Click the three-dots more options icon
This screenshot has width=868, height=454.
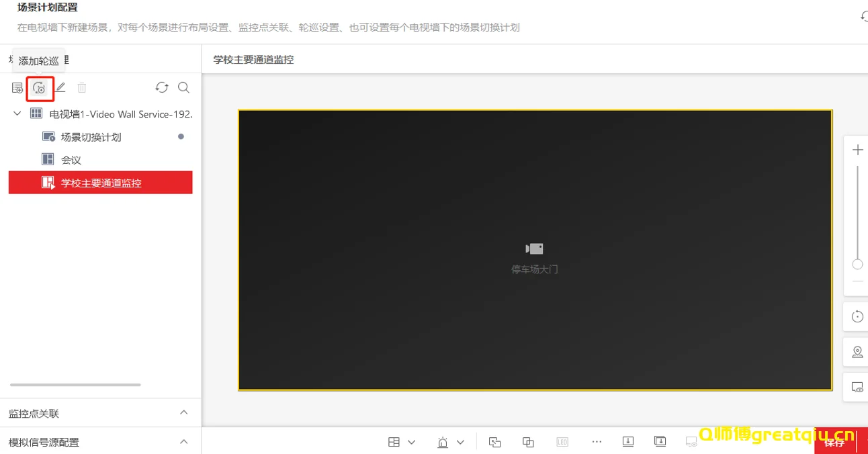click(x=597, y=442)
